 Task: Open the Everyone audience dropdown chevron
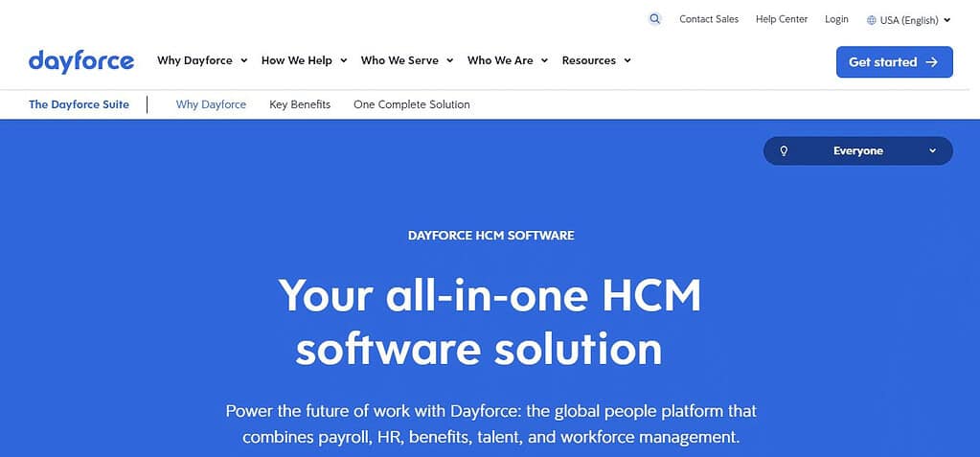point(932,150)
